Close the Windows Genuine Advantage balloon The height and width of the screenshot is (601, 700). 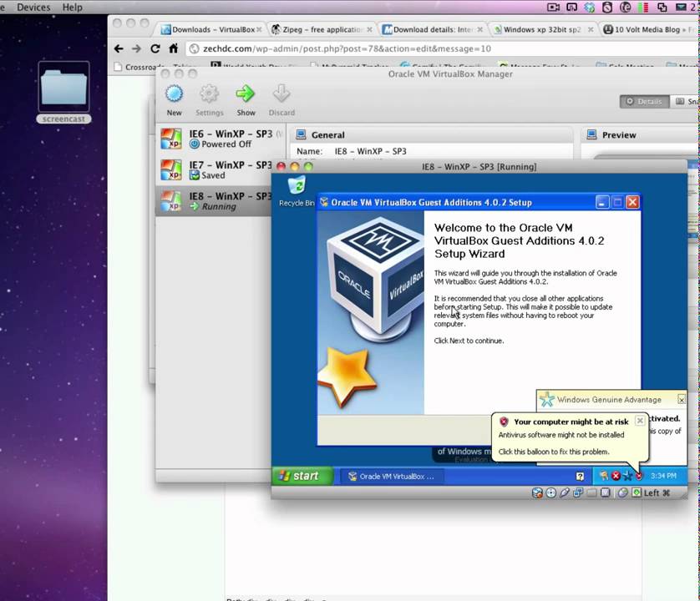tap(682, 400)
